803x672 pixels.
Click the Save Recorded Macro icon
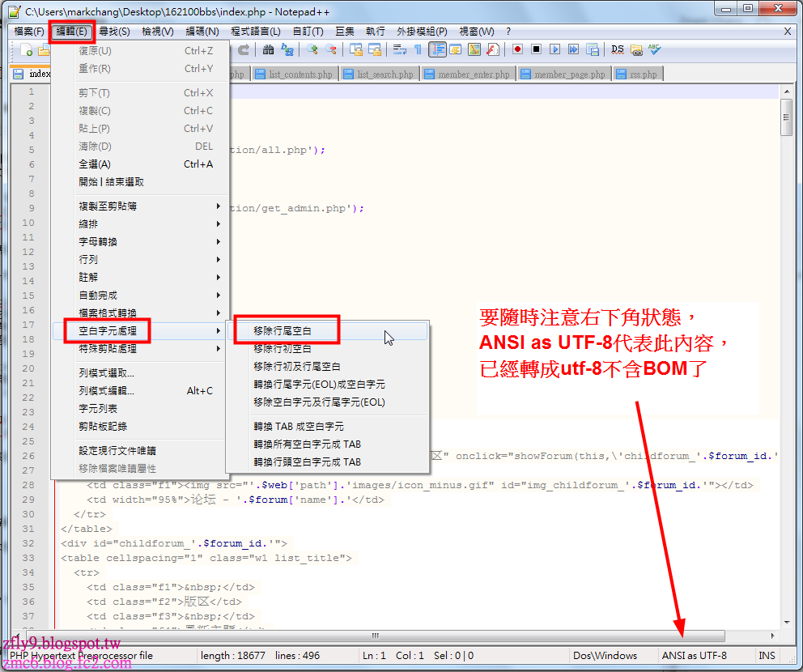593,49
